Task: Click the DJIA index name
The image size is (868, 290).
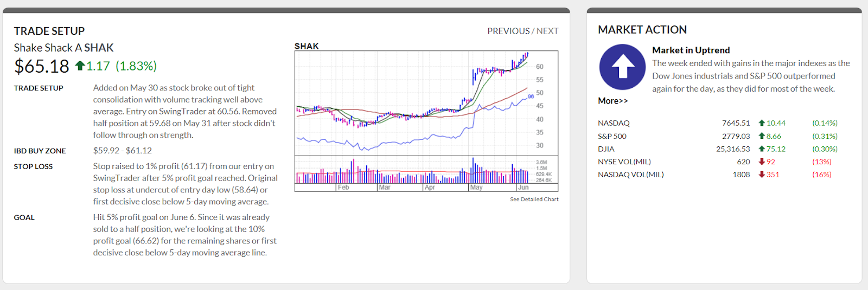Action: [606, 149]
